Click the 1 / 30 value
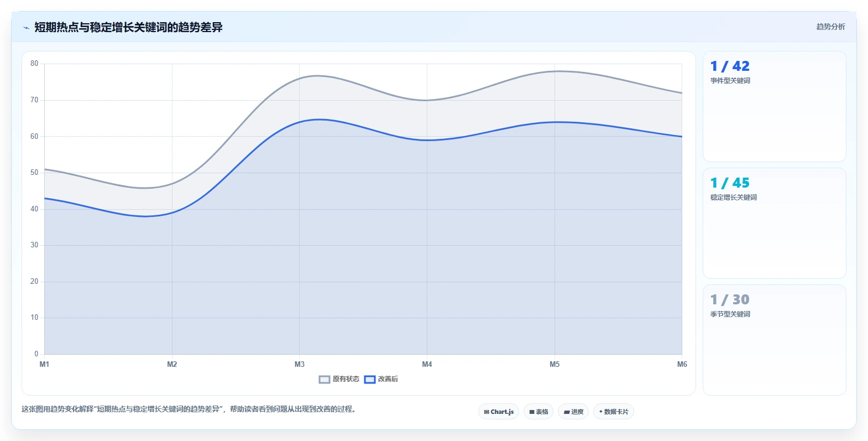868x441 pixels. coord(730,300)
